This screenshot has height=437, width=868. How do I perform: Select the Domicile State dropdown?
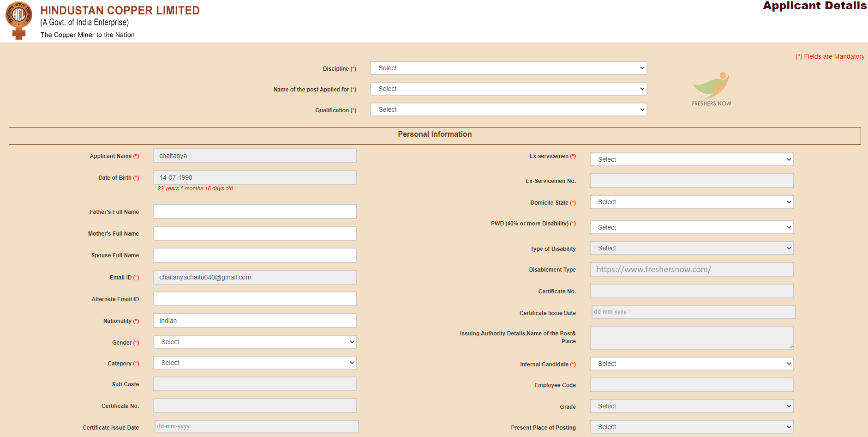click(692, 202)
